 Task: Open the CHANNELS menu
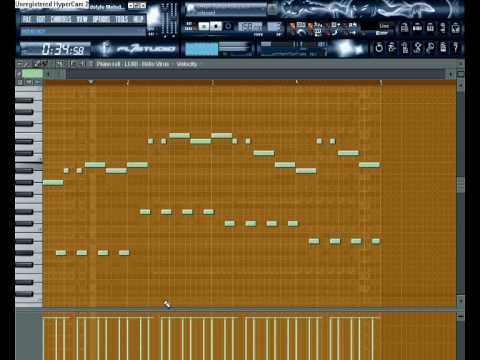pos(61,19)
